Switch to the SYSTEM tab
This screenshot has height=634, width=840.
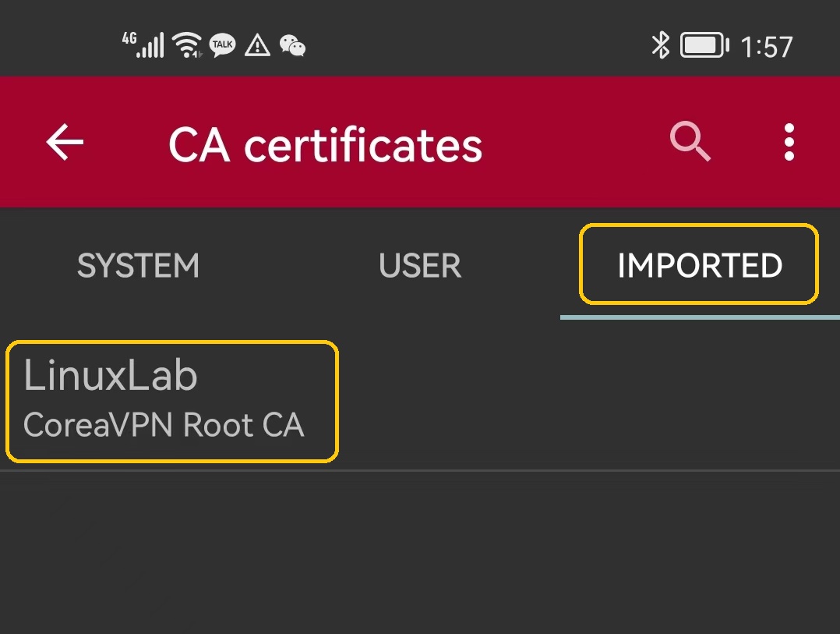click(x=139, y=266)
